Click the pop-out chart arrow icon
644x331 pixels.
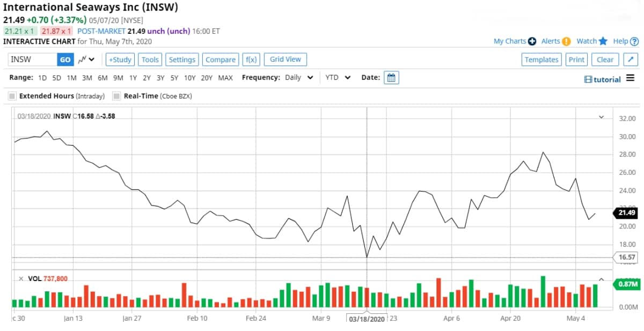pos(631,60)
